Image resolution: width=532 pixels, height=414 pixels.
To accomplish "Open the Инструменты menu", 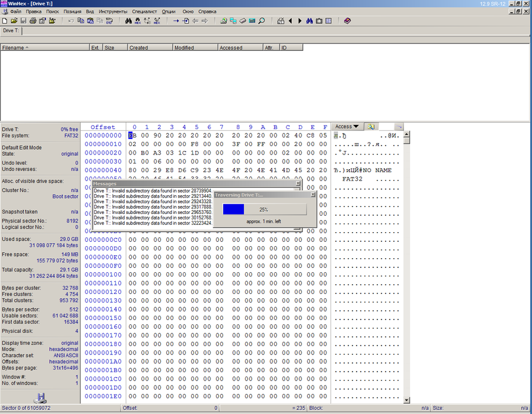I will [x=113, y=12].
